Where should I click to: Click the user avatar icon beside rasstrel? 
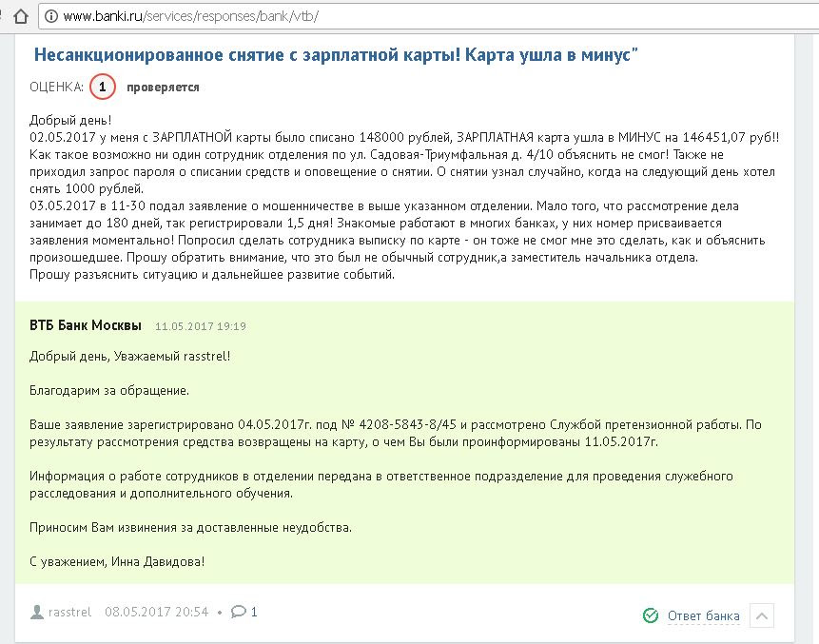pos(36,612)
